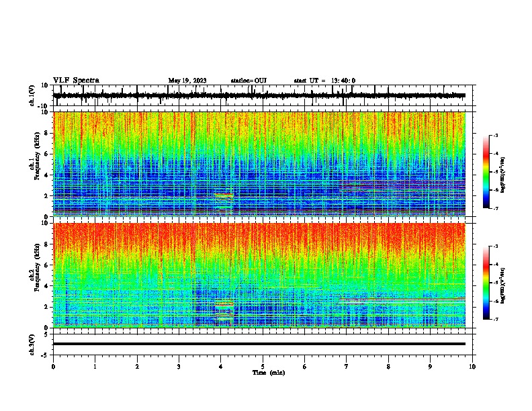This screenshot has width=532, height=411.
Task: Click time axis tick label "9"
Action: [430, 367]
